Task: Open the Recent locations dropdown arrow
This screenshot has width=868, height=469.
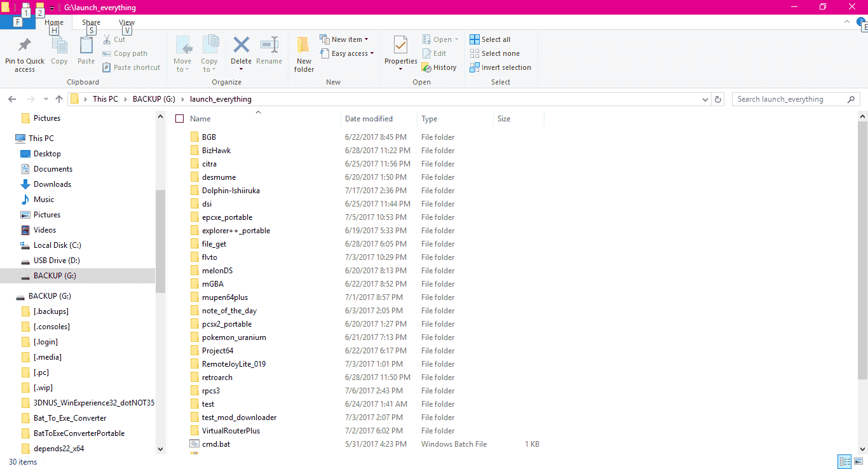Action: 46,100
